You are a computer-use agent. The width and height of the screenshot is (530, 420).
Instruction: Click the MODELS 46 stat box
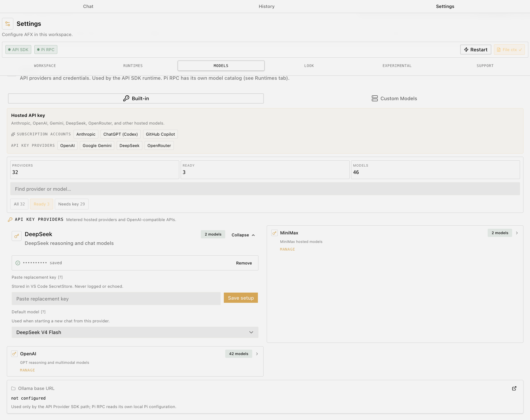[x=435, y=170]
